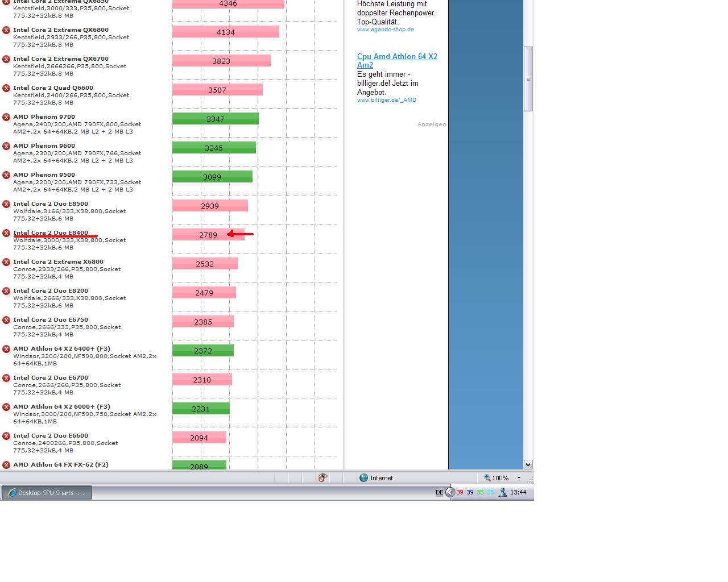Click the Internet zone globe icon
This screenshot has width=728, height=582.
tap(363, 478)
